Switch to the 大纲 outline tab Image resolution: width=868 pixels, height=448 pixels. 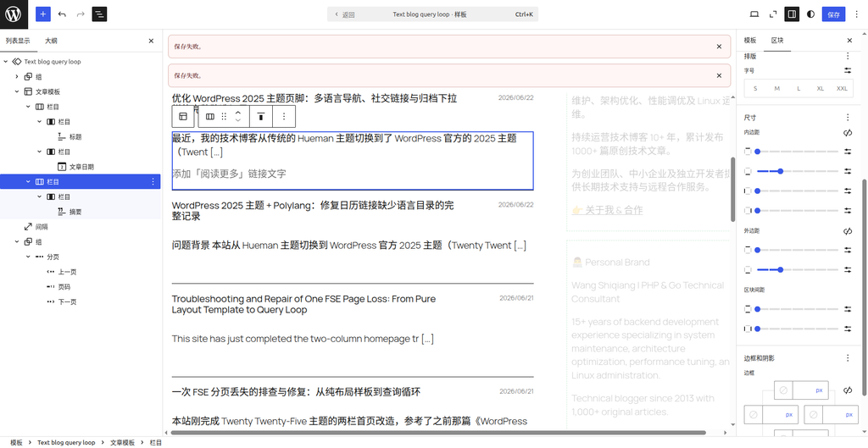pos(51,41)
